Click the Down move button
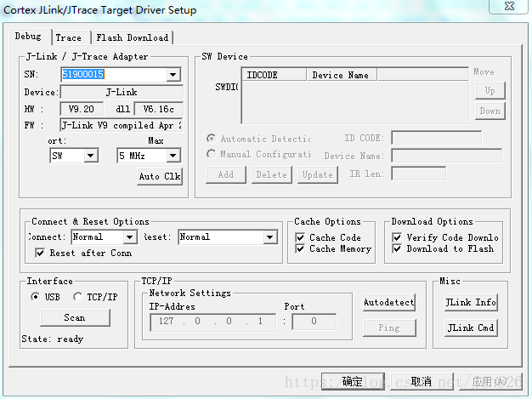This screenshot has width=532, height=399. 490,111
